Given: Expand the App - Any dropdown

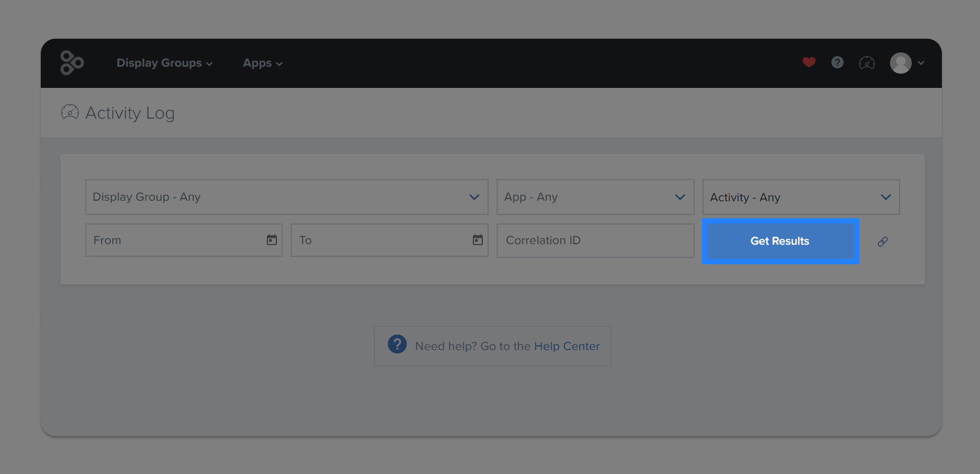Looking at the screenshot, I should pos(595,197).
